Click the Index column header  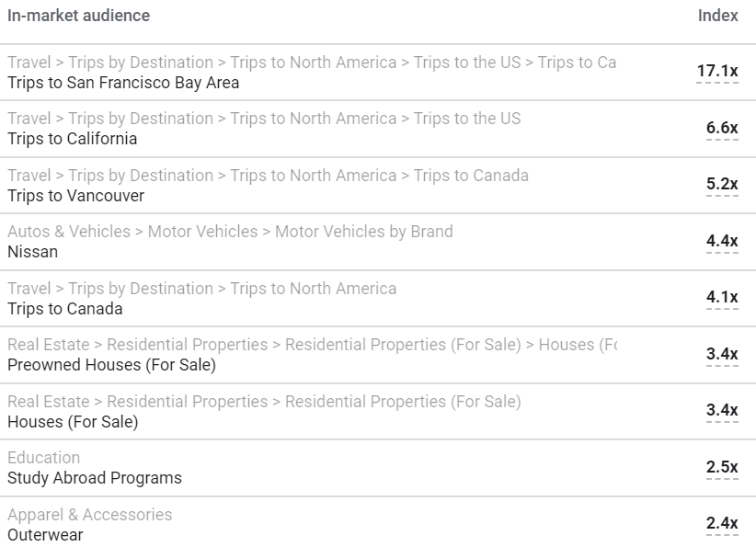click(x=717, y=16)
